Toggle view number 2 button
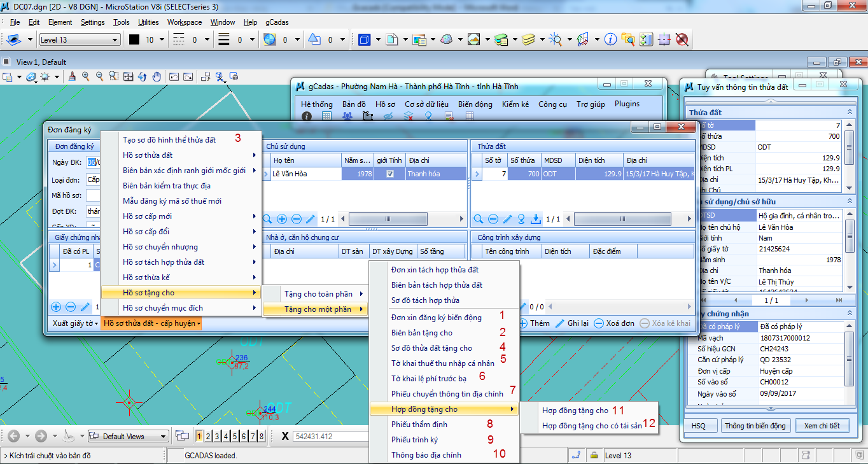This screenshot has height=464, width=868. 209,436
